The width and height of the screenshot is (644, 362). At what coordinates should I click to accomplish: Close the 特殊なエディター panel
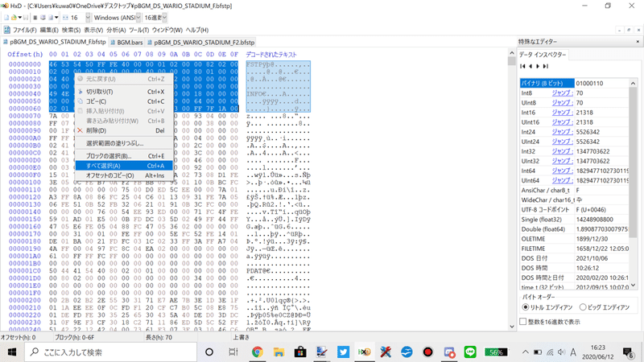click(x=638, y=42)
